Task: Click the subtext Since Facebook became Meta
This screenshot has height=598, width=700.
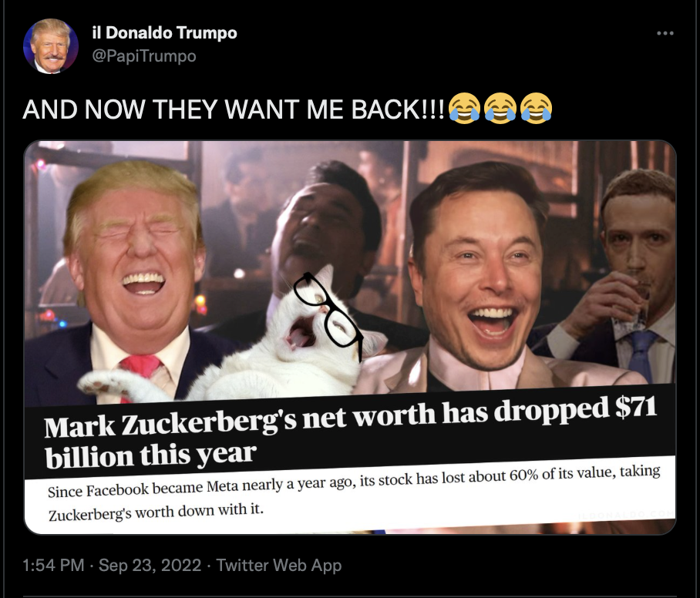Action: [x=354, y=492]
